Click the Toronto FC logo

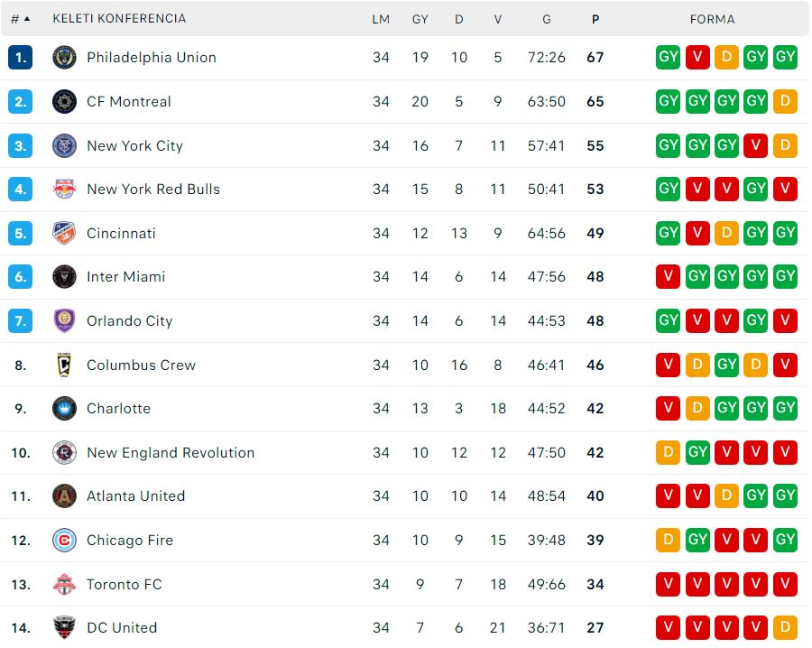pos(64,584)
